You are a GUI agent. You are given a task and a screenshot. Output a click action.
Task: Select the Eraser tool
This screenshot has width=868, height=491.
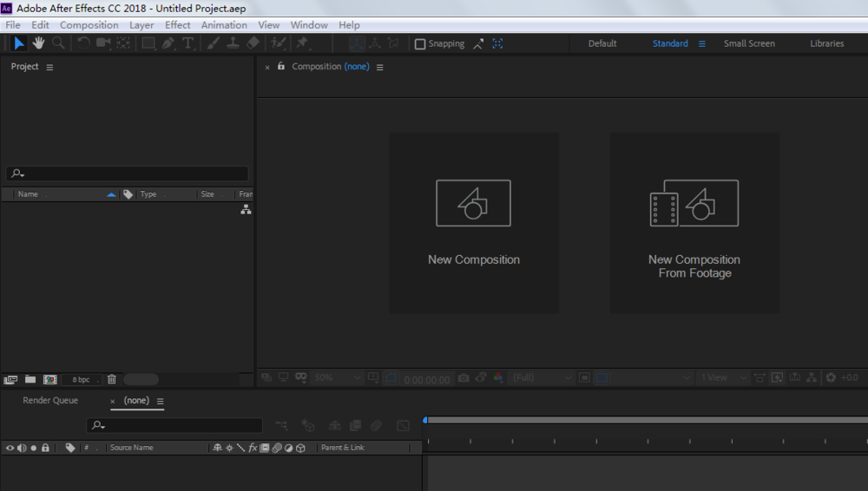253,43
